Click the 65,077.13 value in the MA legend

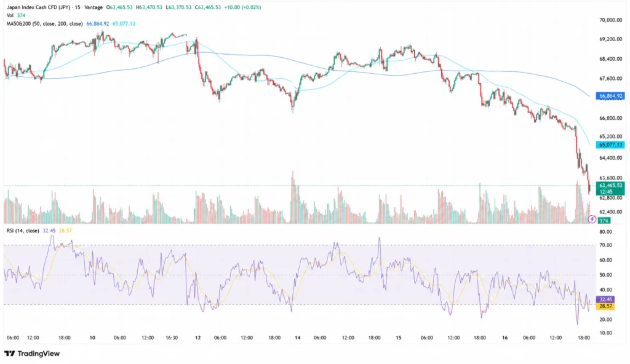[124, 24]
